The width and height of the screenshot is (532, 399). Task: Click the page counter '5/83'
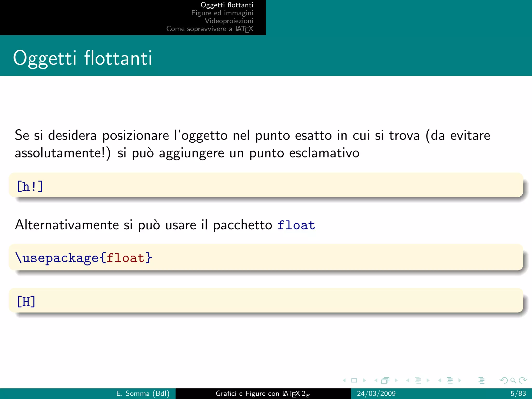coord(518,394)
